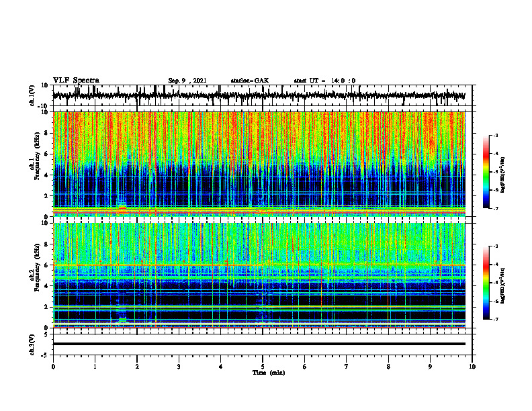Image resolution: width=532 pixels, height=411 pixels.
Task: Click the log(PSD) units label beside ch.2 color bar
Action: click(x=503, y=286)
